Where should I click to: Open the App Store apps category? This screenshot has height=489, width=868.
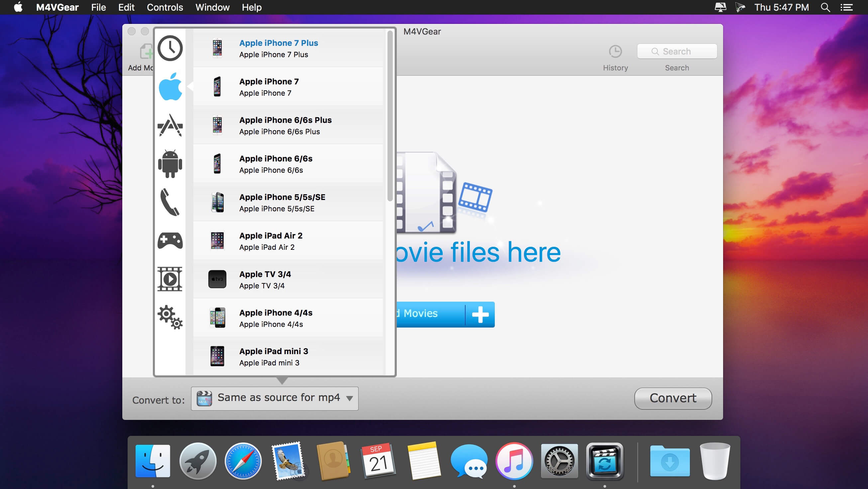170,125
